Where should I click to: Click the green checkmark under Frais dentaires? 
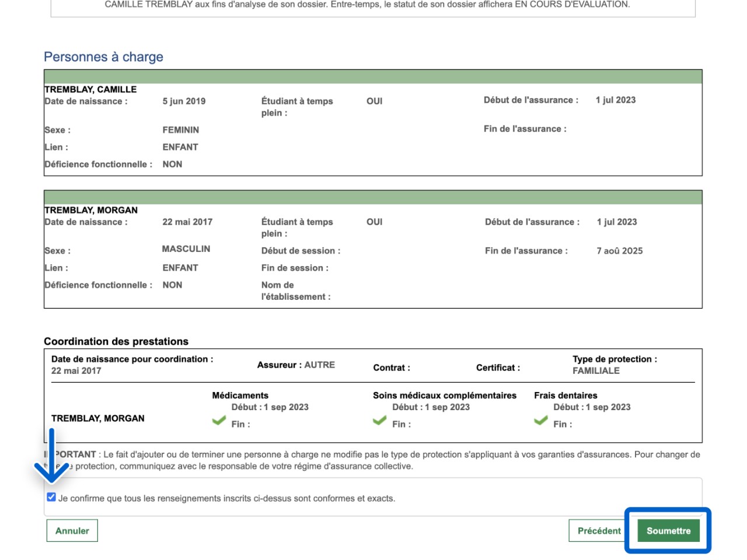coord(540,420)
